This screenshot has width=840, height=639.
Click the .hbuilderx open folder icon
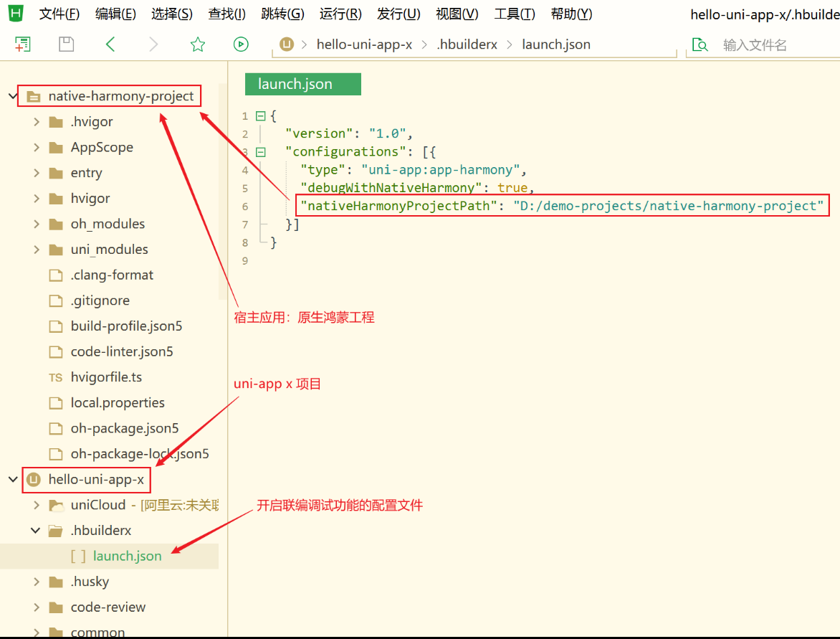56,531
